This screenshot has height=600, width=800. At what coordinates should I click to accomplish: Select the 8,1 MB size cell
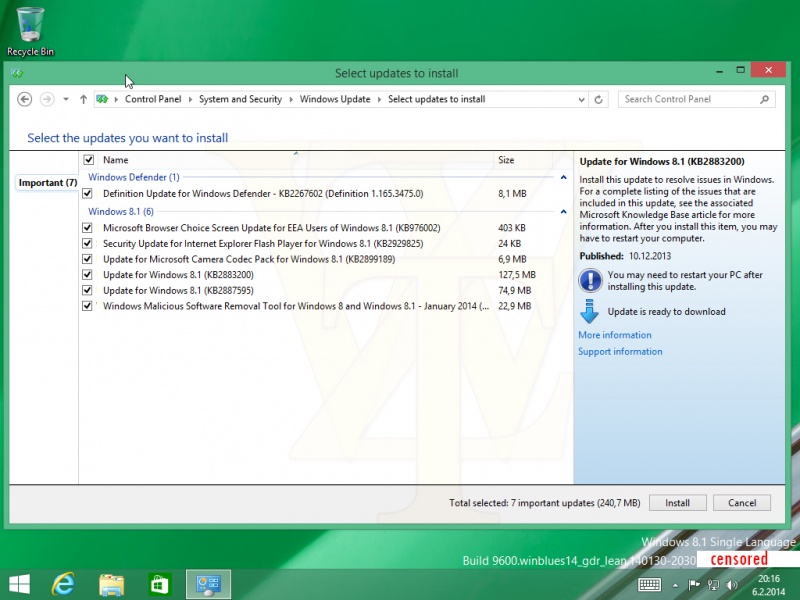[x=512, y=193]
